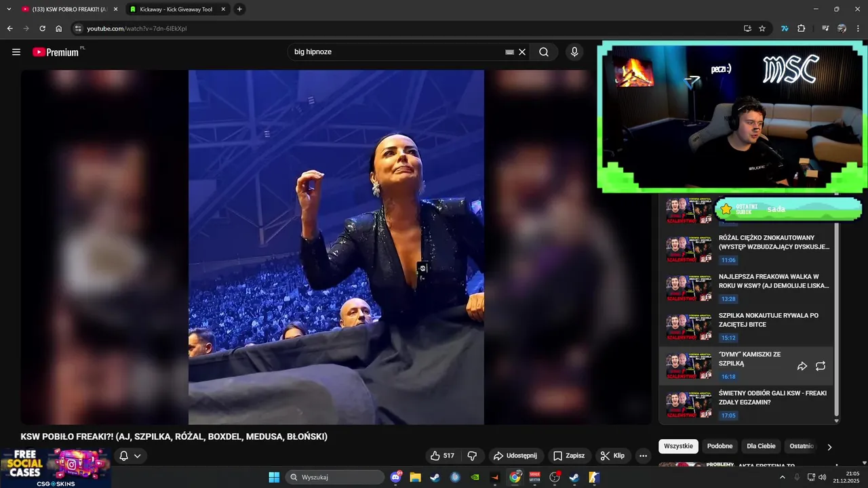
Task: Open more actions three-dot menu under video
Action: (x=644, y=455)
